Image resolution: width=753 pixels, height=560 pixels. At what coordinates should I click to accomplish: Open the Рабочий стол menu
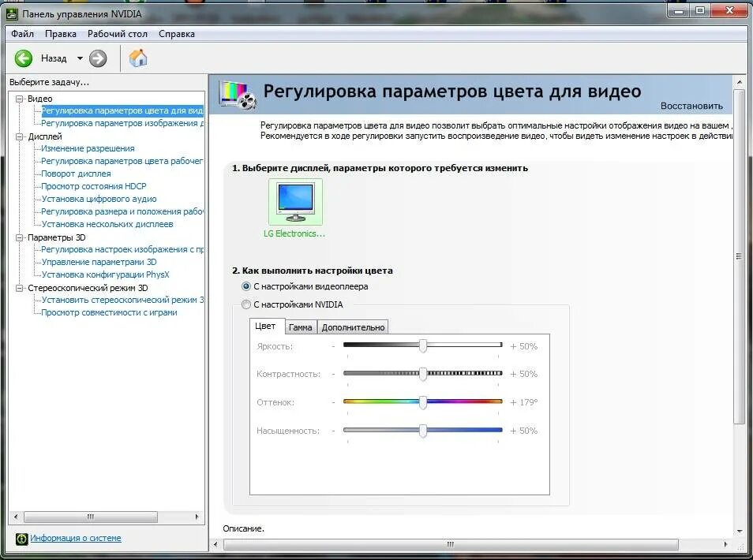pos(117,34)
